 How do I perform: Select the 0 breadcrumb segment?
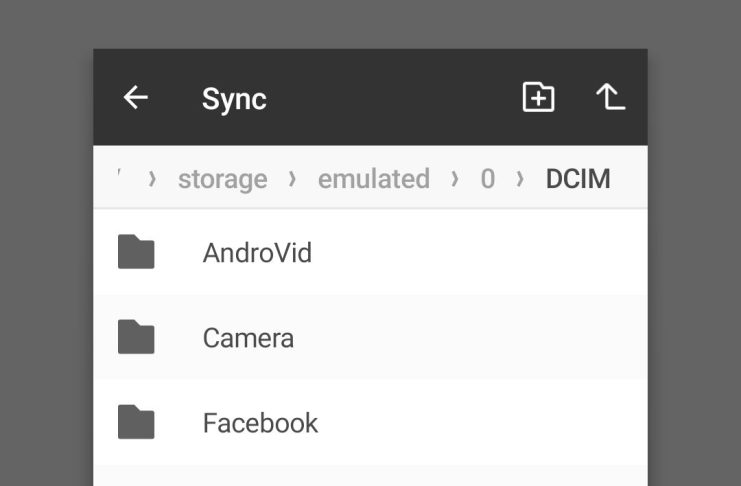click(488, 179)
